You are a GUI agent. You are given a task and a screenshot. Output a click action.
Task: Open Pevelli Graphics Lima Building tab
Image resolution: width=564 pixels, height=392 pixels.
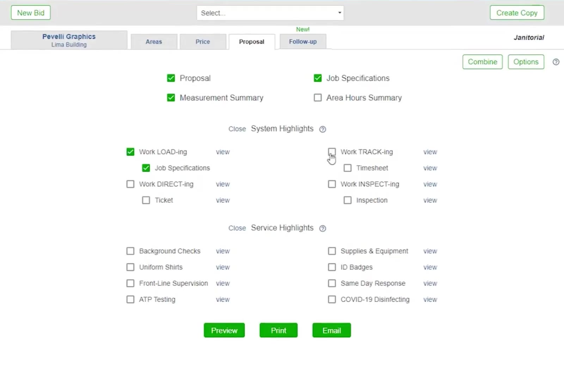pyautogui.click(x=69, y=40)
